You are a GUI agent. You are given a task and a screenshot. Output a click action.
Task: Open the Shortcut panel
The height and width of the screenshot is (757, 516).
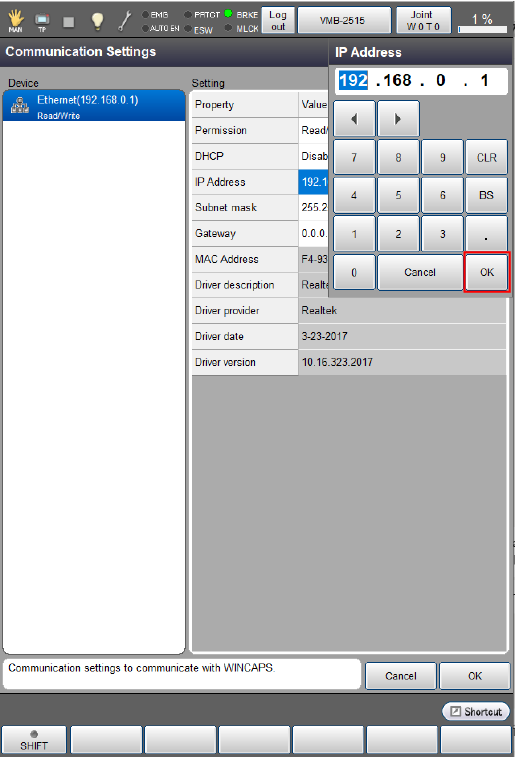[476, 712]
